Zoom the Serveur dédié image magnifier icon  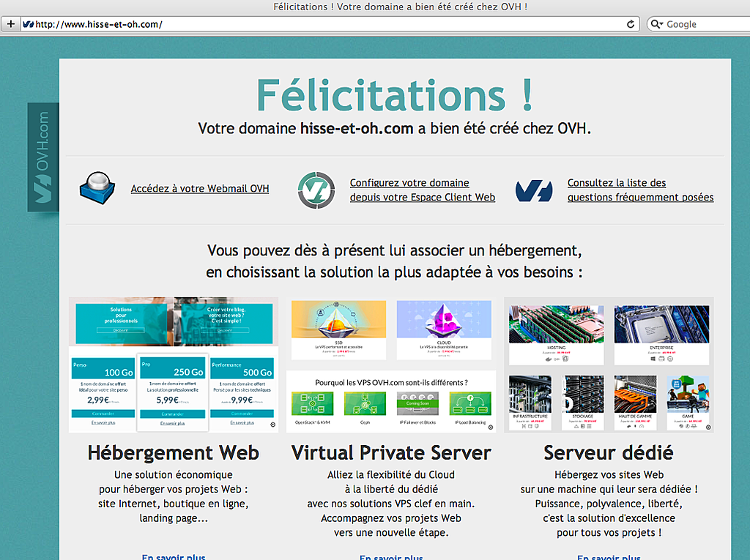coord(708,427)
